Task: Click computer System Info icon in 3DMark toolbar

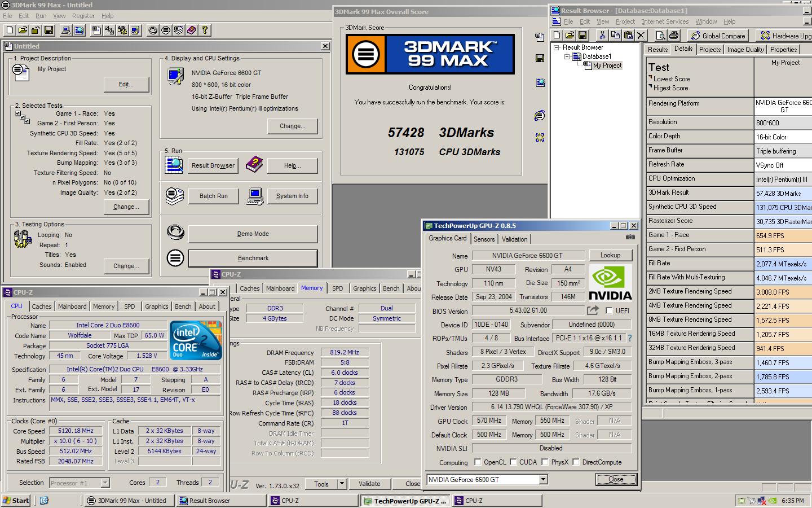Action: click(x=65, y=30)
